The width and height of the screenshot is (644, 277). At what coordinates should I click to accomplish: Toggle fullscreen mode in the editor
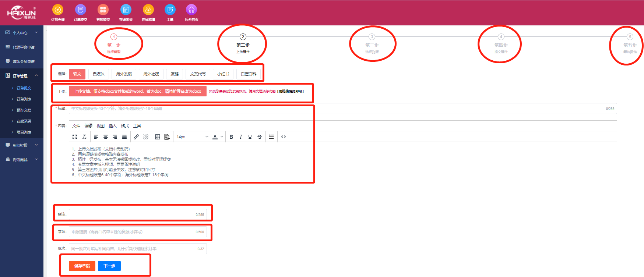(x=75, y=137)
